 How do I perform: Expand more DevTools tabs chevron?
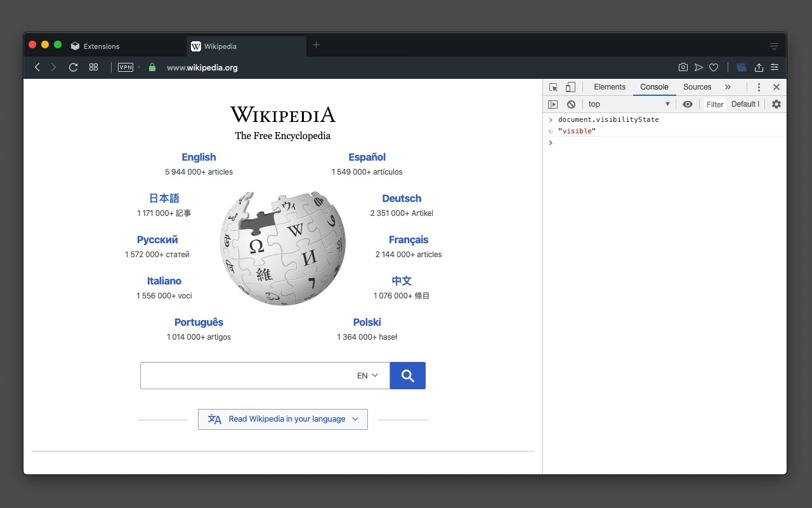pyautogui.click(x=728, y=87)
